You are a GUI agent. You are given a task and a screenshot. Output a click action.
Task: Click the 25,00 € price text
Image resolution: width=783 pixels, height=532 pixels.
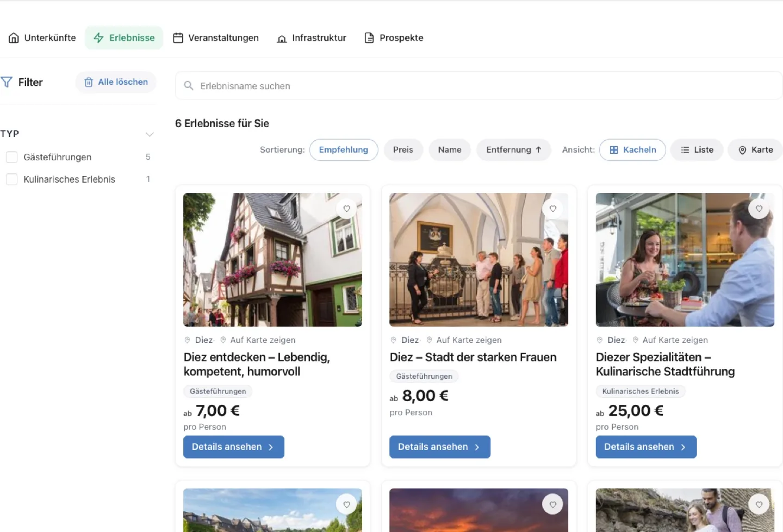(x=636, y=411)
